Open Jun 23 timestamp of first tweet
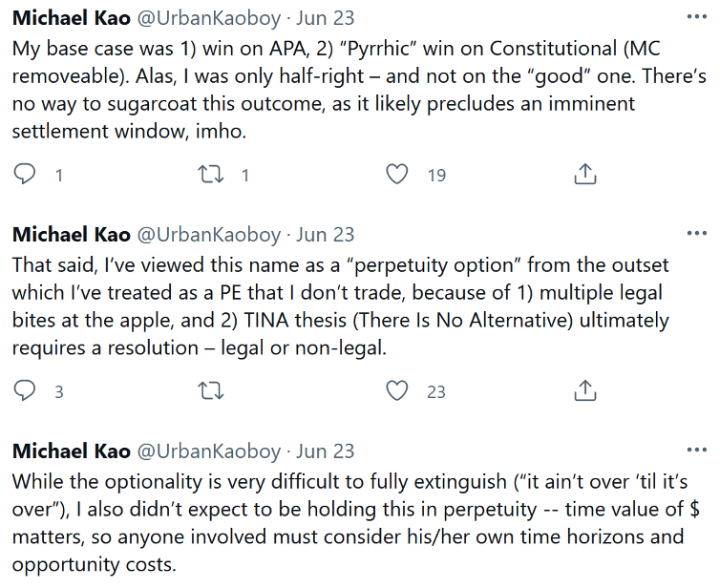Screen dimensions: 720x588 (325, 18)
